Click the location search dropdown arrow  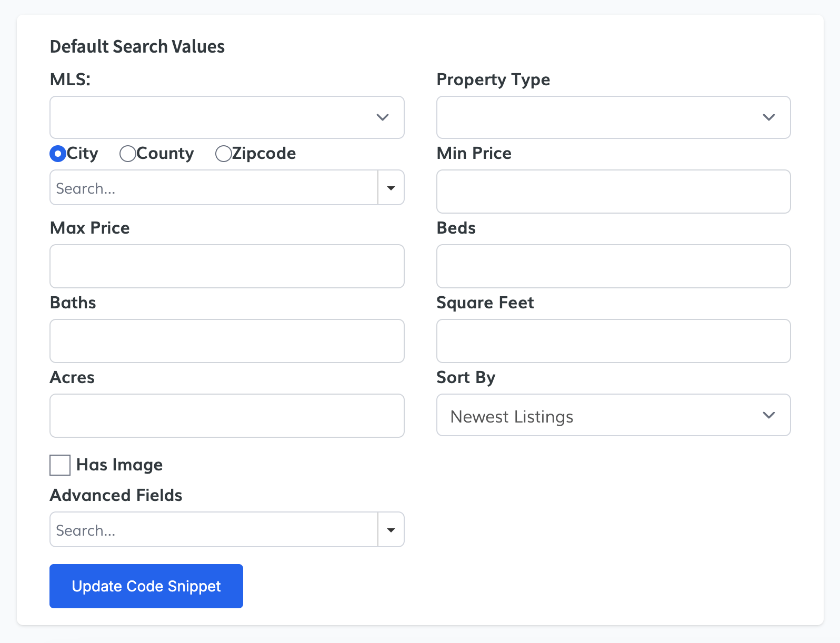coord(391,188)
